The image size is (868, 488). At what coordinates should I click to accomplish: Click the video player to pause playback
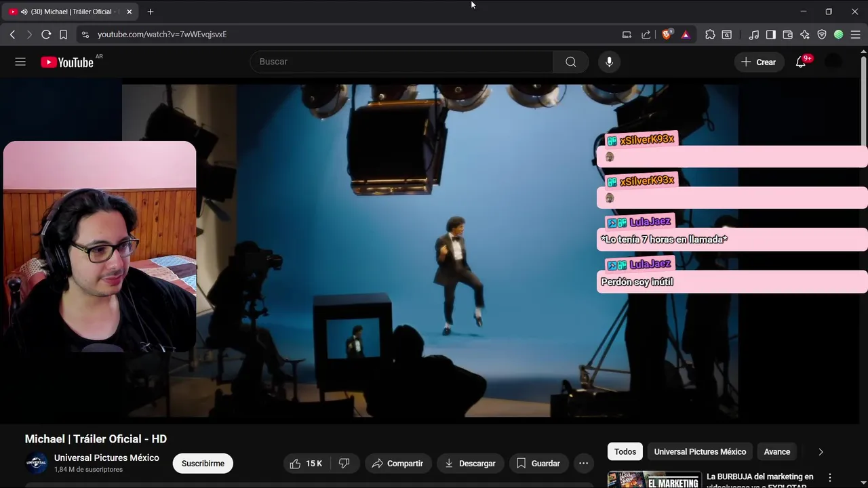click(430, 251)
